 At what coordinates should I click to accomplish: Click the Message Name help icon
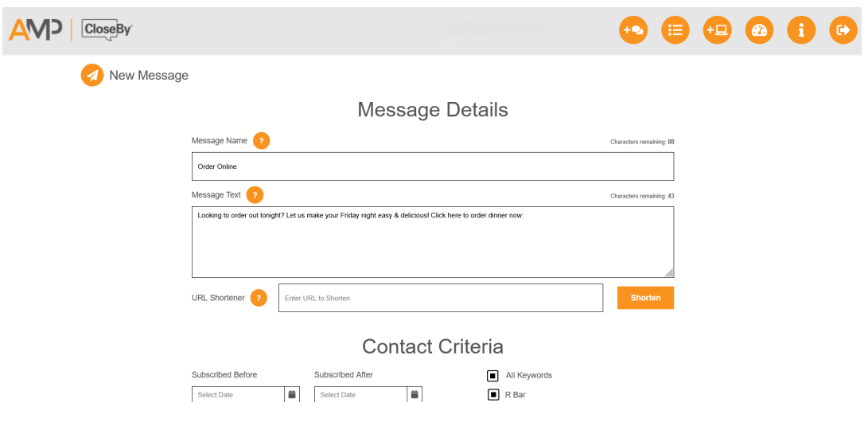(261, 141)
